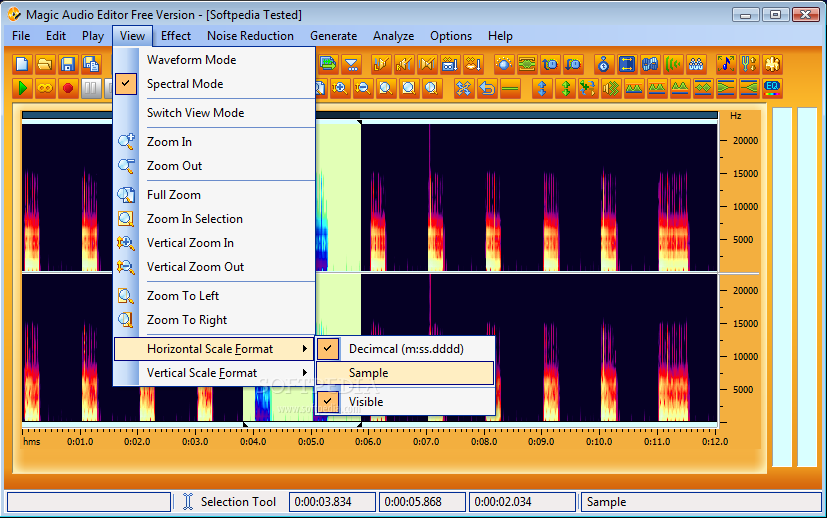Image resolution: width=827 pixels, height=518 pixels.
Task: Click Selection Tool in the status bar
Action: [238, 502]
